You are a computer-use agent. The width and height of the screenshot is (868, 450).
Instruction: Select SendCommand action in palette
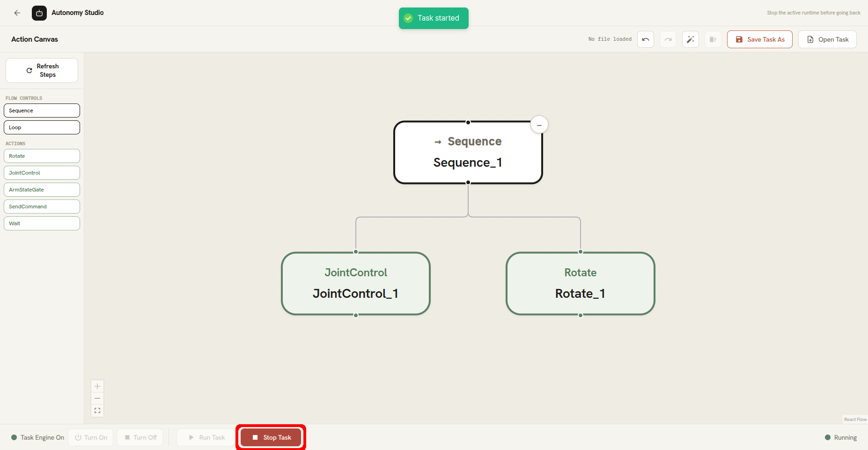tap(42, 207)
